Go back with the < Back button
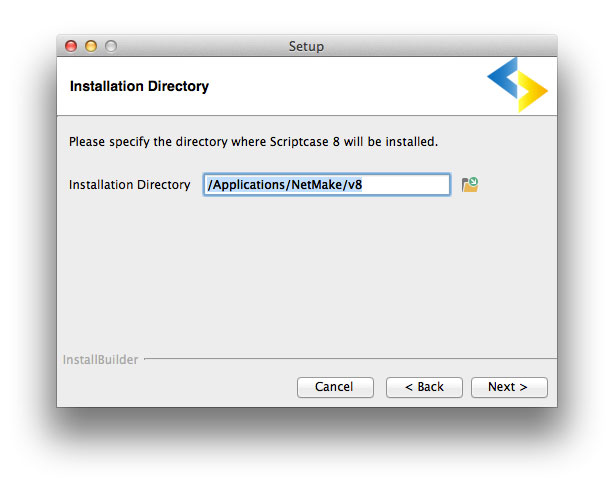 [424, 387]
